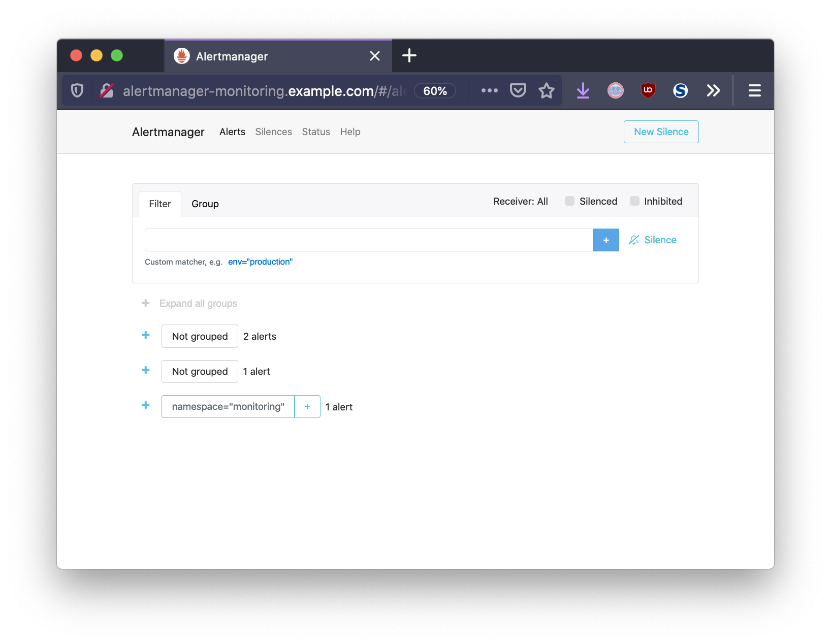Expand the namespace="monitoring" alert group
Screen dimensions: 831x644
tap(146, 405)
